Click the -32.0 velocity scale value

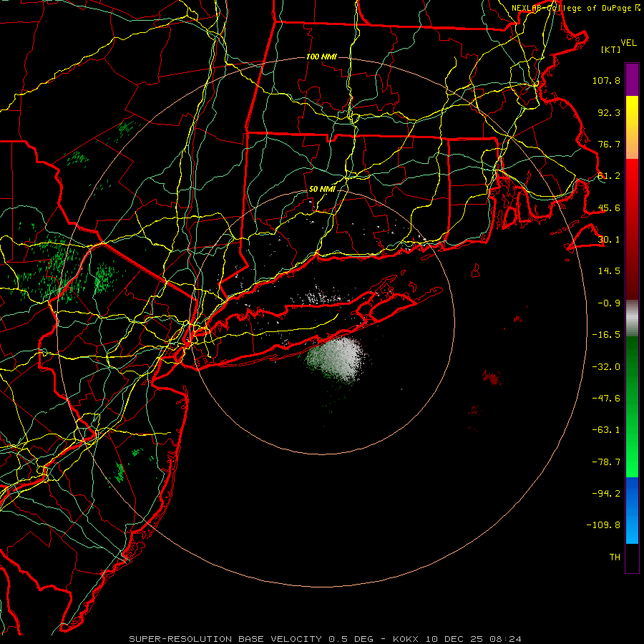(606, 367)
